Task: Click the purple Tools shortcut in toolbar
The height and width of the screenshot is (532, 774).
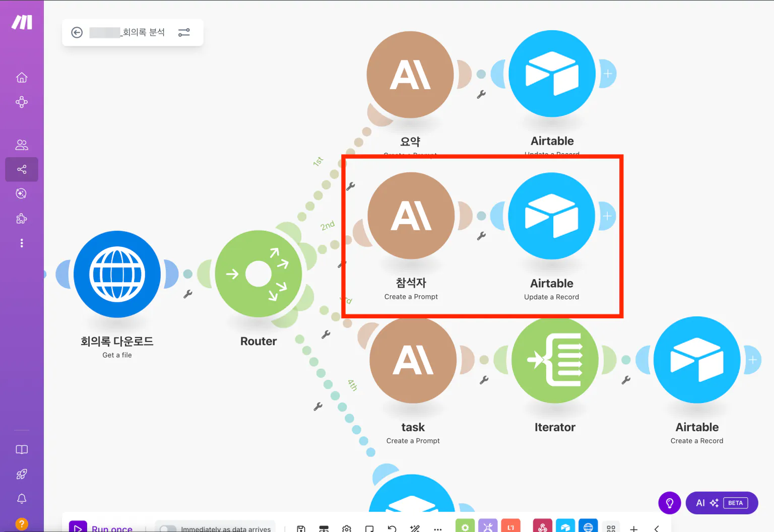Action: click(x=488, y=525)
